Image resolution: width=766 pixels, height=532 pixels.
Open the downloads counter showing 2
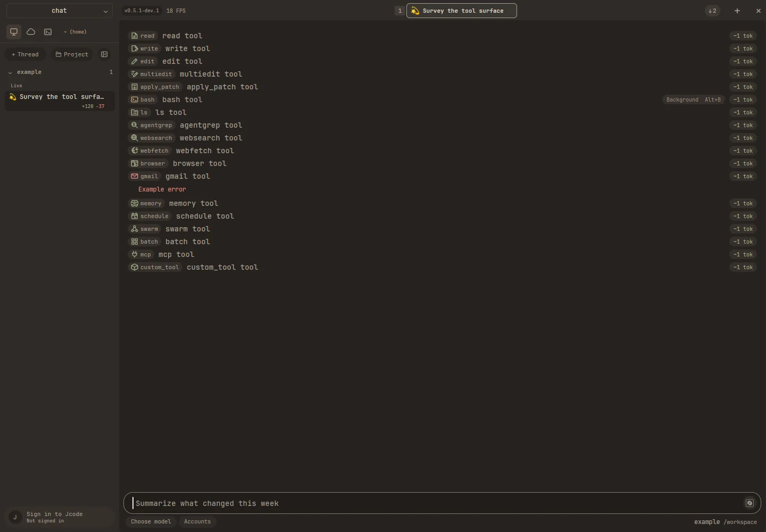pos(712,11)
